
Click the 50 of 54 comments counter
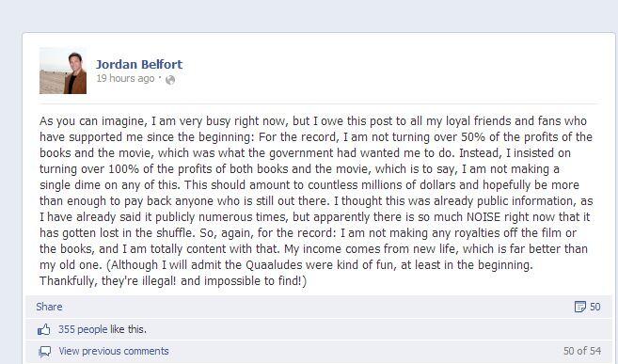[582, 351]
